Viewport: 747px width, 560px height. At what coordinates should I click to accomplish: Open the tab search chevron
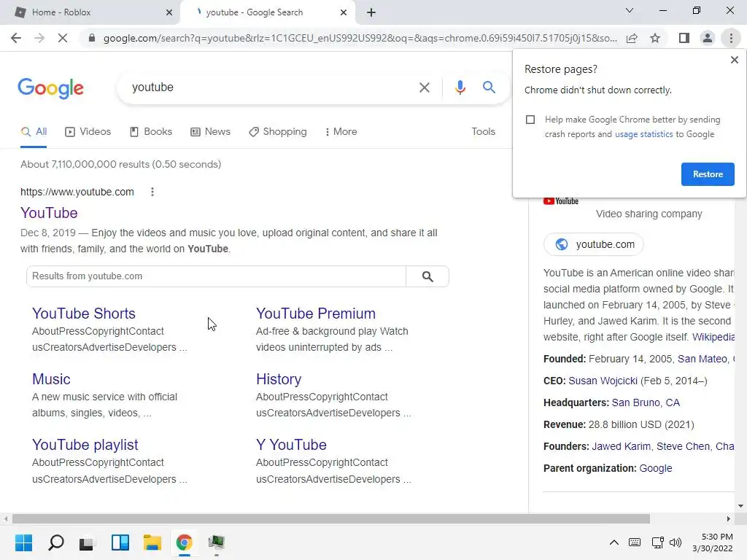pos(630,10)
